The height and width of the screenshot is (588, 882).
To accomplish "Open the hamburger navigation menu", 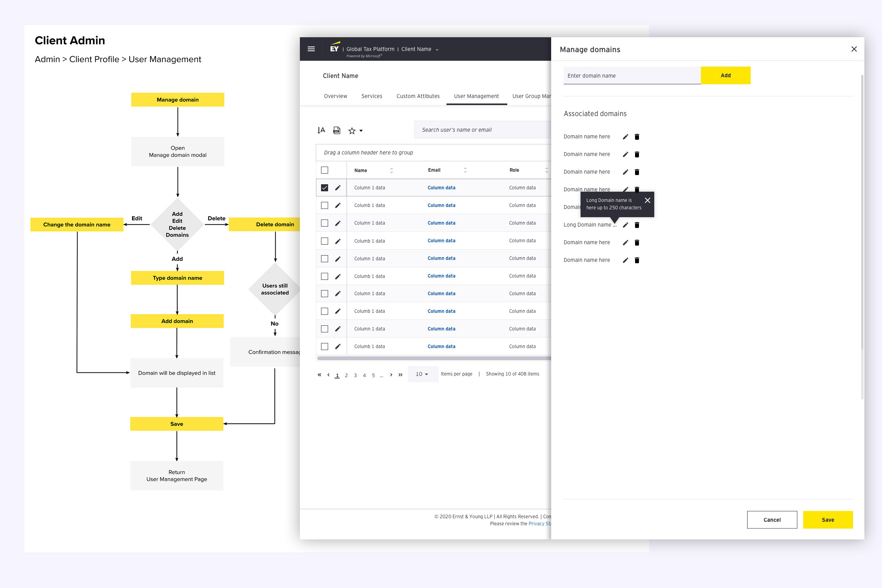I will click(x=311, y=49).
